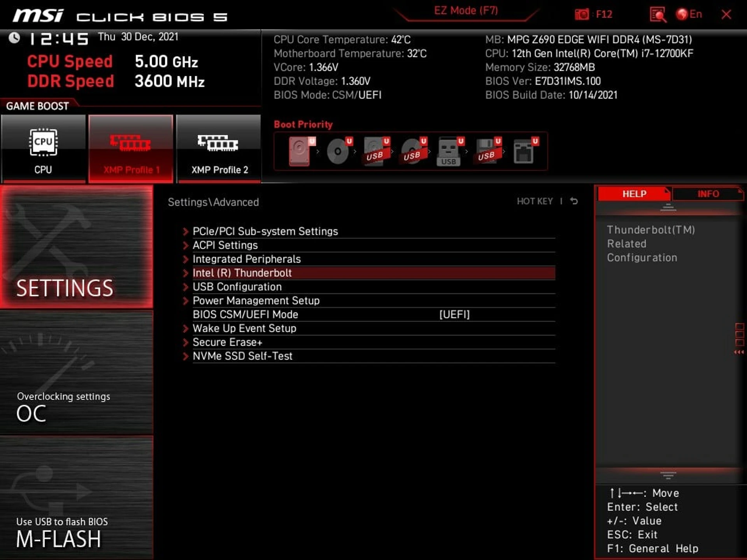
Task: Select the first hard disk boot device
Action: tap(302, 151)
